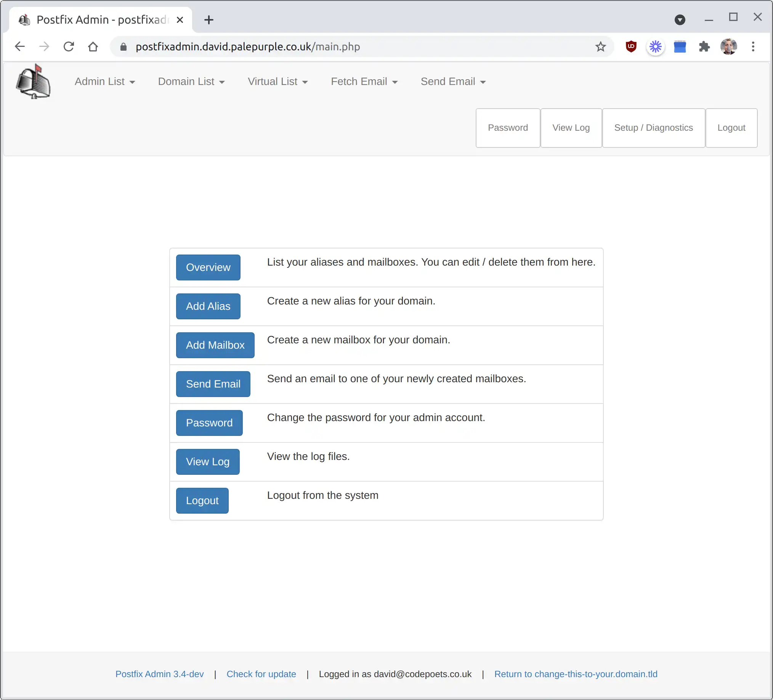Click the uBlock Origin shield icon
Viewport: 773px width, 700px height.
631,46
